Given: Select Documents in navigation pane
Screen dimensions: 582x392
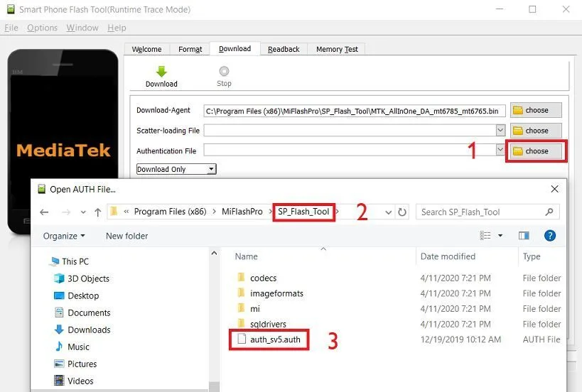Looking at the screenshot, I should pos(82,312).
